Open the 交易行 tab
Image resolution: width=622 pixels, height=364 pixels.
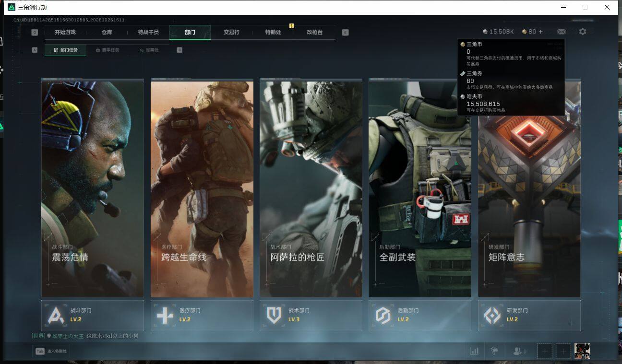(231, 33)
